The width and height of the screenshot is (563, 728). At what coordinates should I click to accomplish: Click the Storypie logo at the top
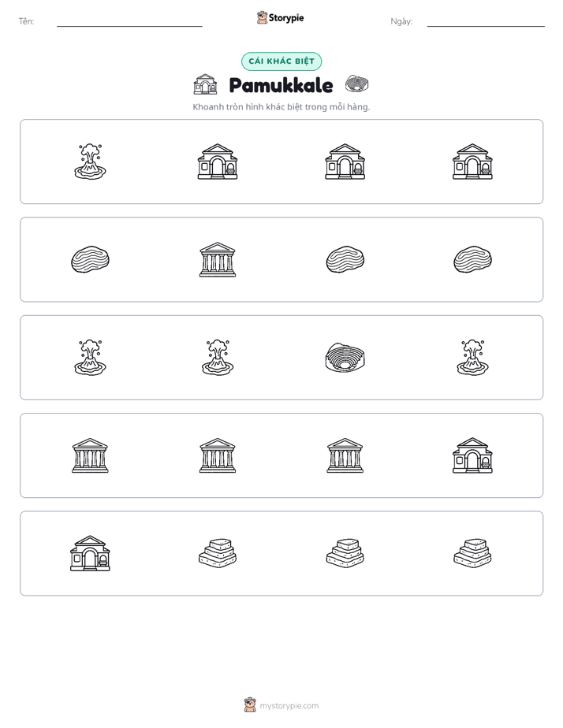(281, 17)
